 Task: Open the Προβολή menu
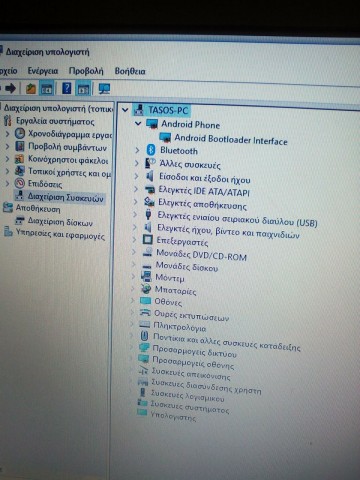coord(86,71)
